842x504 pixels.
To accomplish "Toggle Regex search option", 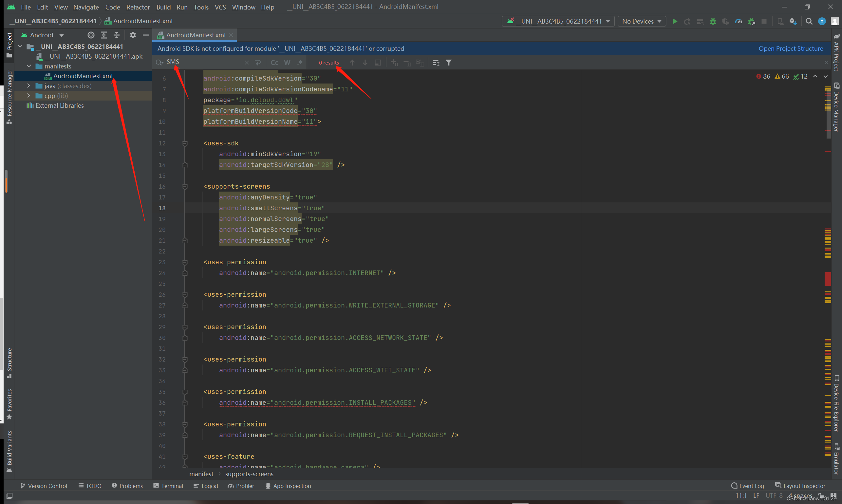I will tap(300, 63).
